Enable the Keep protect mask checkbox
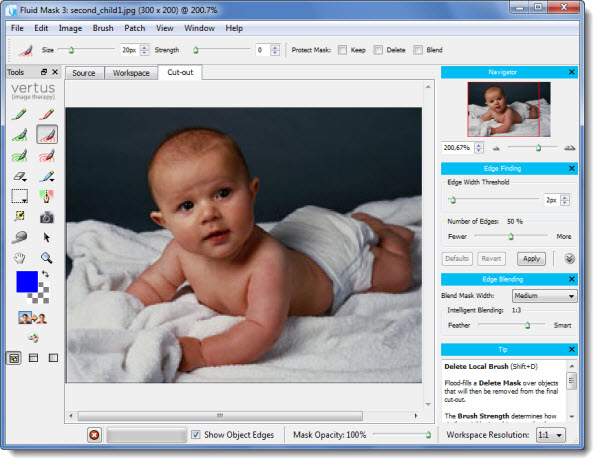The width and height of the screenshot is (600, 465). 343,49
